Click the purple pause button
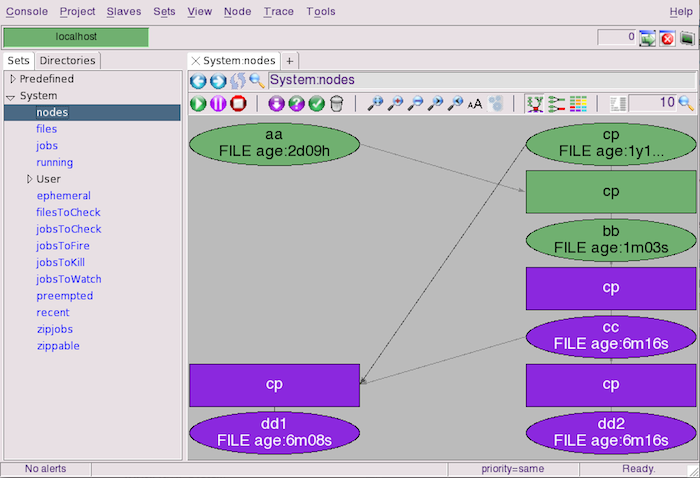The image size is (700, 478). [218, 104]
